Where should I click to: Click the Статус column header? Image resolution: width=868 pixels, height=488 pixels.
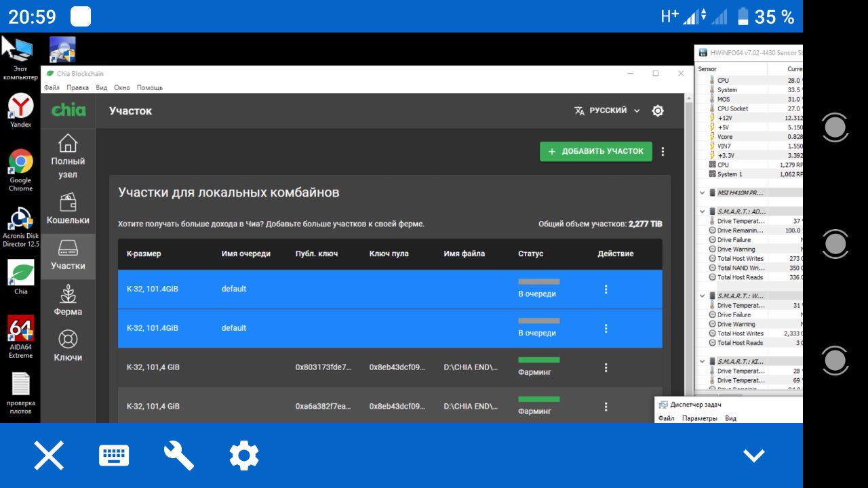click(x=531, y=254)
